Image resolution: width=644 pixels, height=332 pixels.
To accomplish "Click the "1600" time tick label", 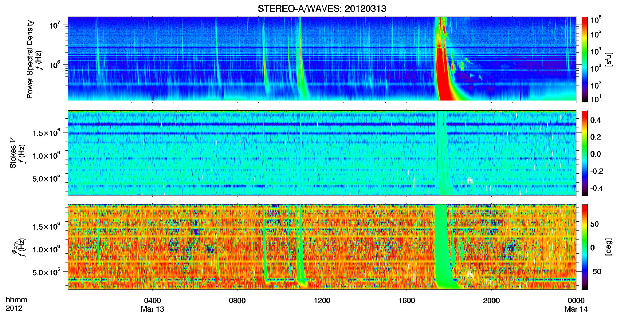I will pyautogui.click(x=407, y=300).
